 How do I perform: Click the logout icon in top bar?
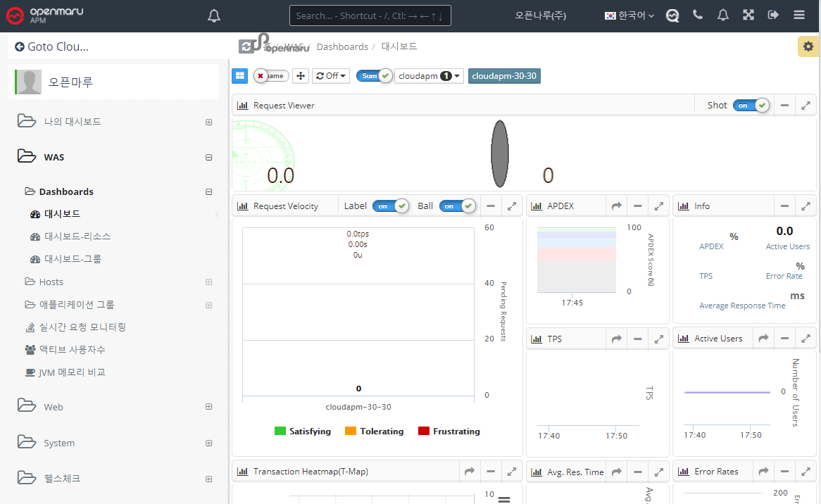click(773, 15)
